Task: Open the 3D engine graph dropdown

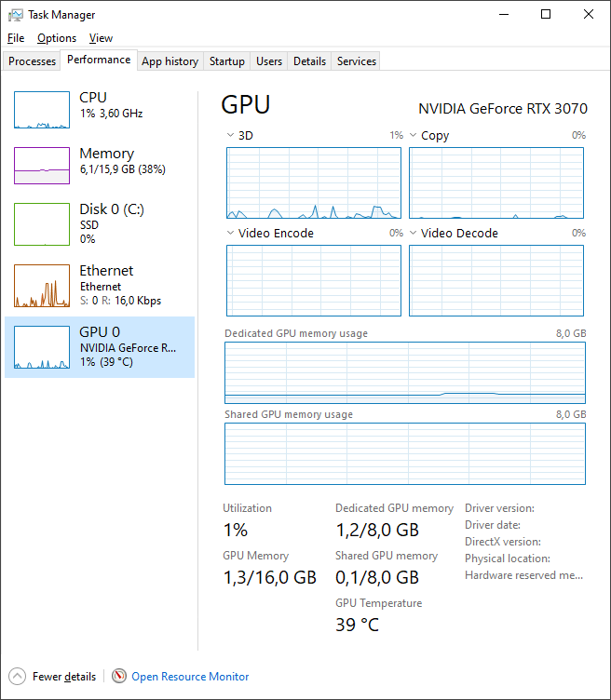Action: click(x=231, y=136)
